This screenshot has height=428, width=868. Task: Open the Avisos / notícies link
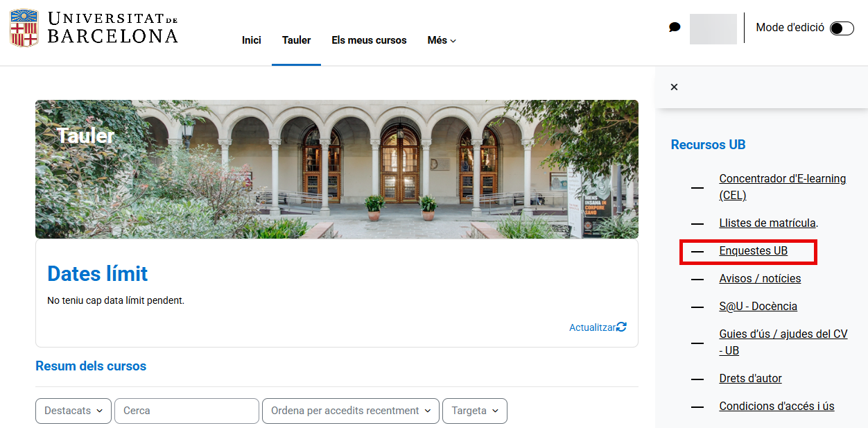point(760,279)
